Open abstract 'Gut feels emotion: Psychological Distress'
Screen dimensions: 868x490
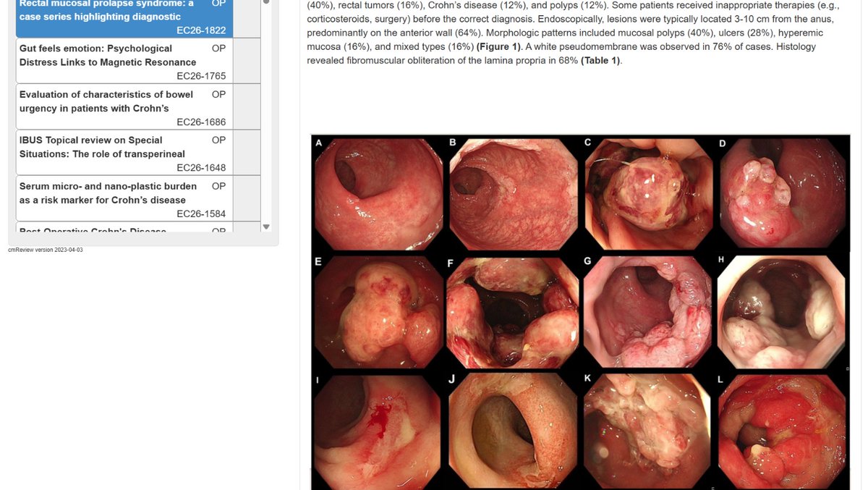124,61
